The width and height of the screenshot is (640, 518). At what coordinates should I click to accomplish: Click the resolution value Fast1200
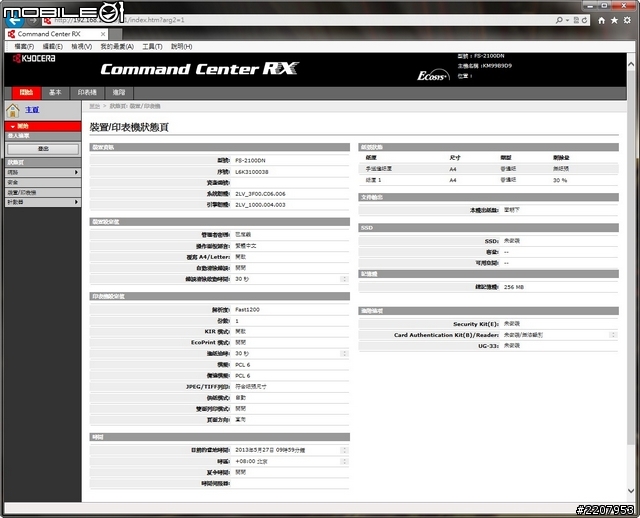coord(247,309)
